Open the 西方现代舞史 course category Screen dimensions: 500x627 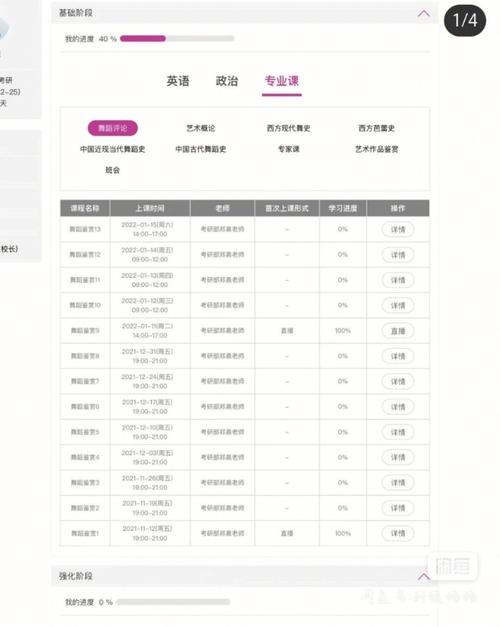coord(288,128)
